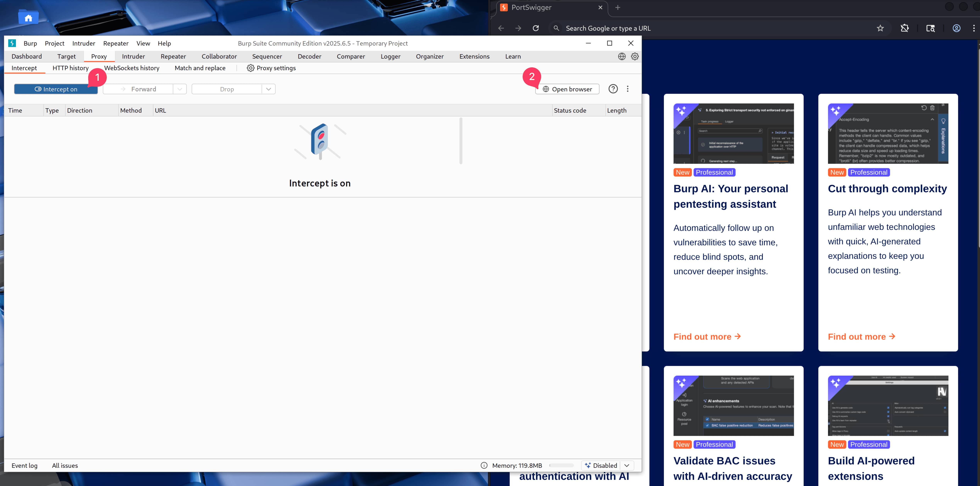The image size is (980, 486).
Task: Toggle the Intercept on button
Action: tap(56, 89)
